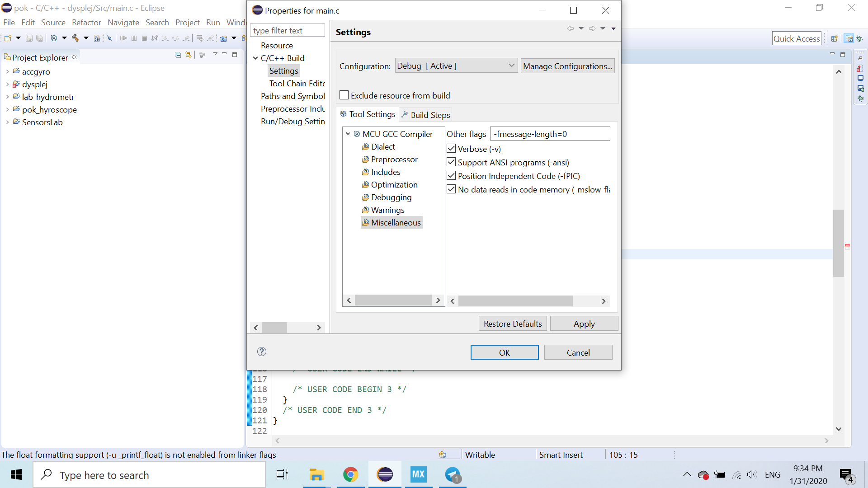Click the New wizard toolbar icon

coord(8,38)
